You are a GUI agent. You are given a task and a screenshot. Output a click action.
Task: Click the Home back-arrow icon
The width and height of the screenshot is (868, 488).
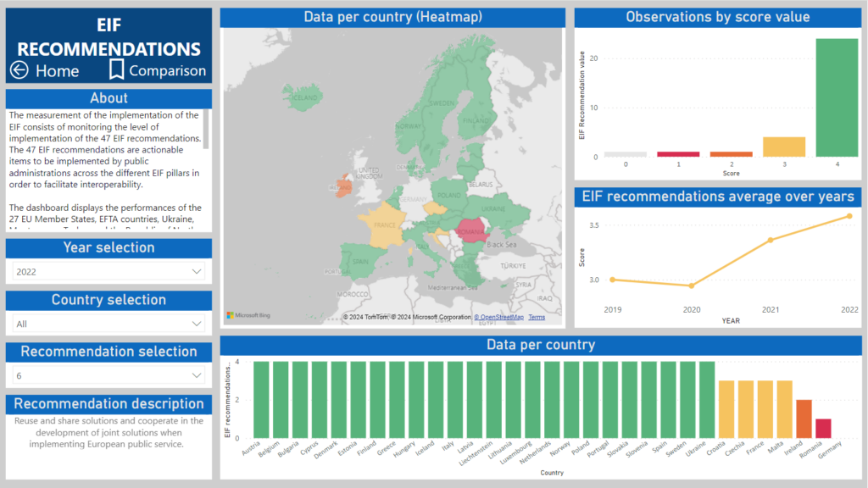[x=19, y=70]
